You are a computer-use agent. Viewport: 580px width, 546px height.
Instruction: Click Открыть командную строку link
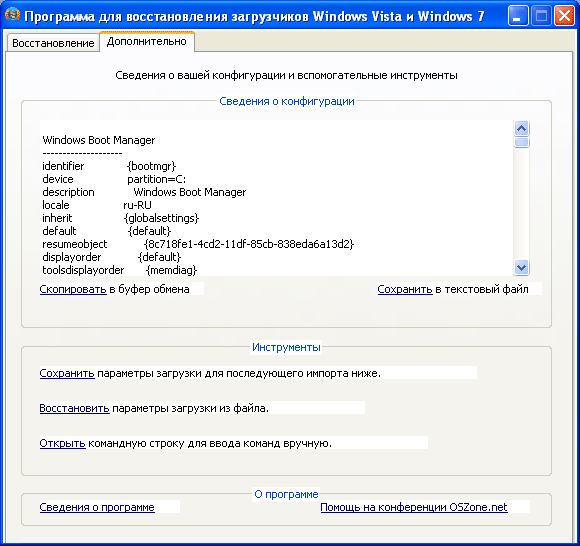click(x=63, y=443)
